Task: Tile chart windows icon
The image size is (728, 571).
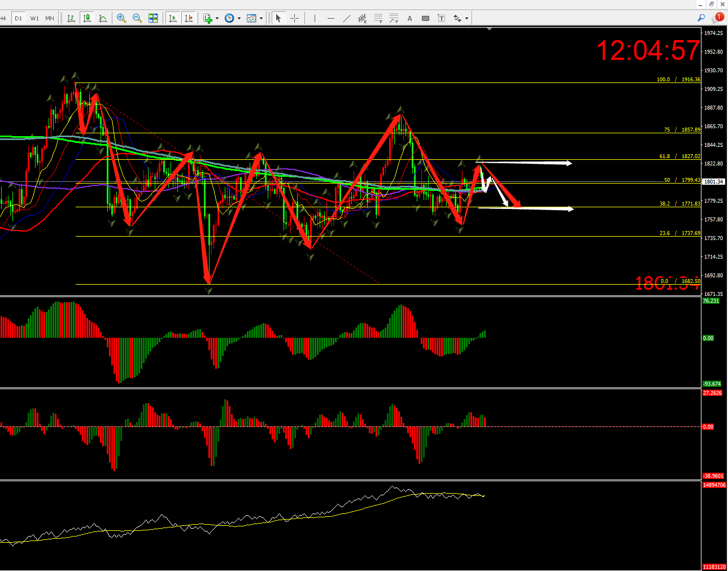Action: click(153, 18)
